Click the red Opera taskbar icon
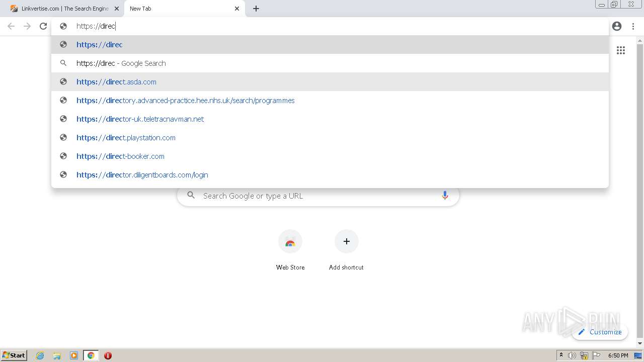Viewport: 644px width, 362px height. (108, 355)
